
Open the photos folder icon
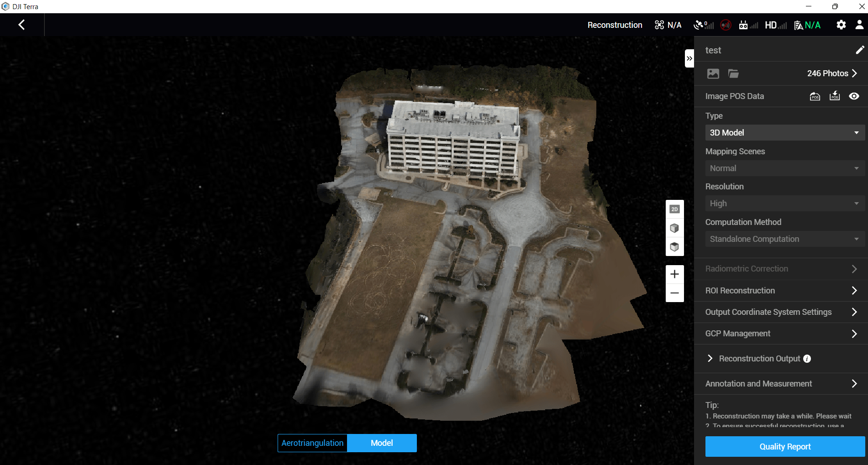[x=733, y=73]
